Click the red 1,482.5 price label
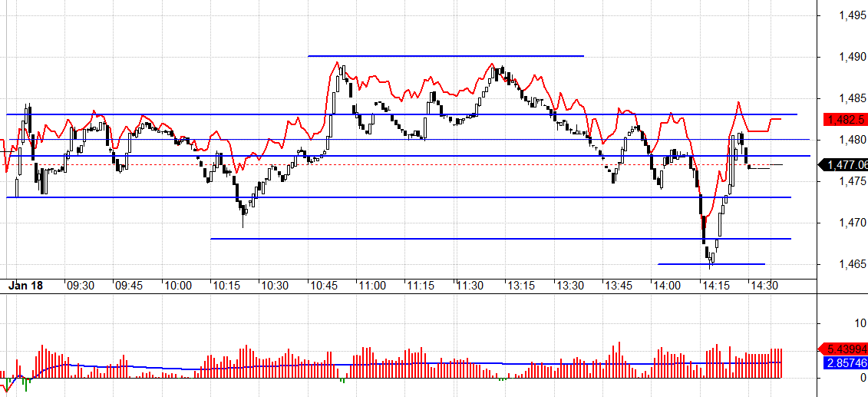This screenshot has height=397, width=868. click(x=846, y=119)
